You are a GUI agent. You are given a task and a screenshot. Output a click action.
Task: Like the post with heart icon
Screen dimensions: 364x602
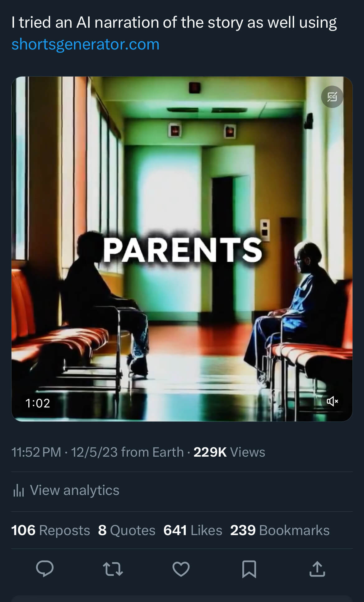(x=181, y=569)
